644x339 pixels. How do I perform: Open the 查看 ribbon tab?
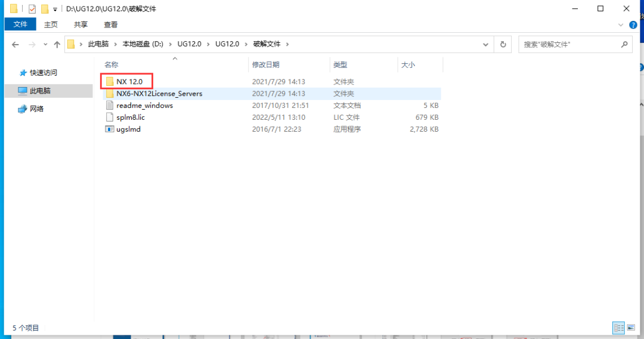coord(111,24)
